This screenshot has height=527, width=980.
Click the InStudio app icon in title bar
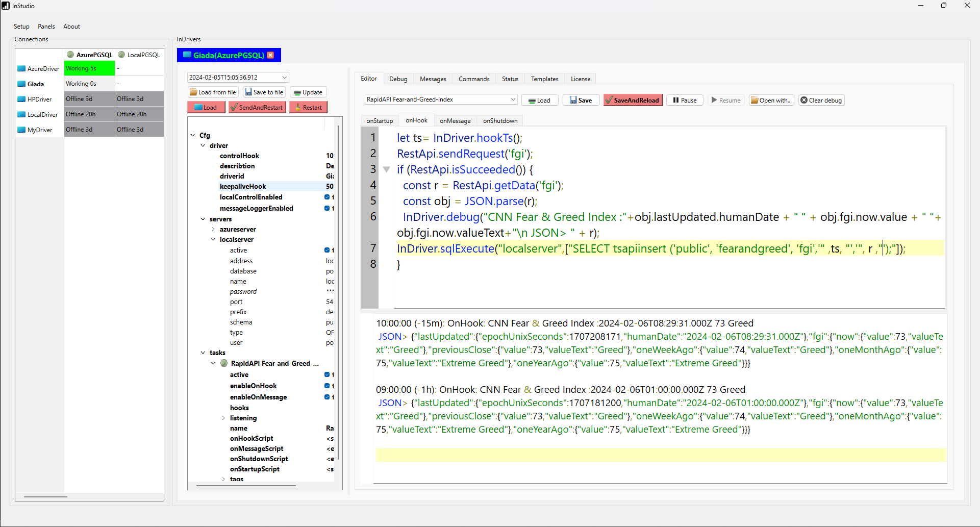tap(6, 6)
